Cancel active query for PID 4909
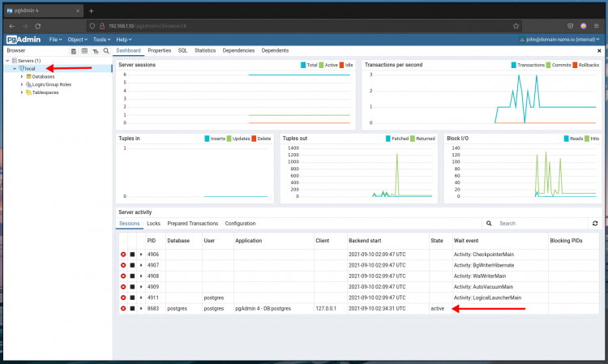The image size is (608, 364). pos(132,287)
